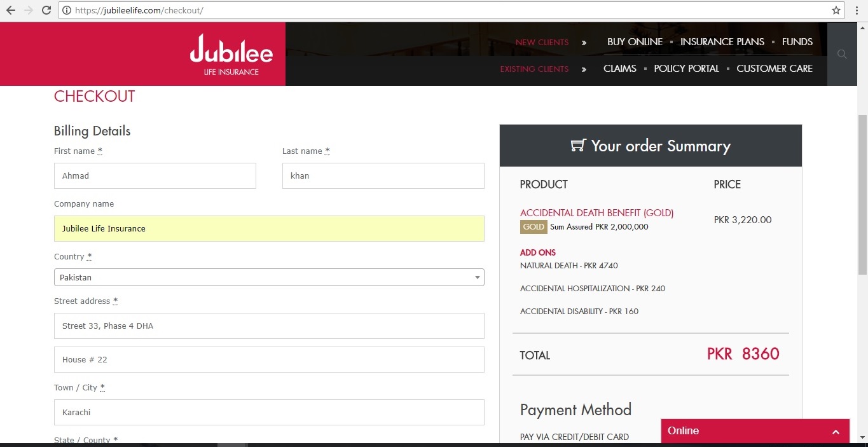Click the 'ADD ONS' label
This screenshot has width=868, height=447.
[538, 252]
